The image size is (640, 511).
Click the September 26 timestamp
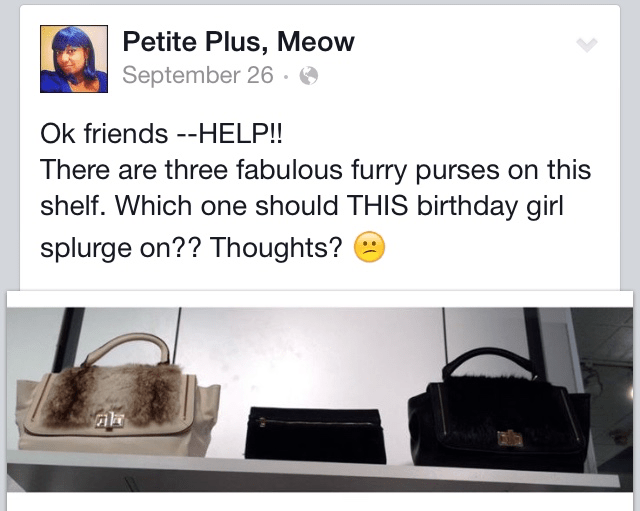click(198, 75)
